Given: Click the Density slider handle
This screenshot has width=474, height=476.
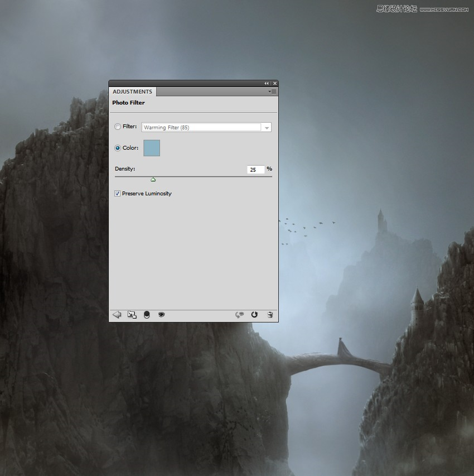Looking at the screenshot, I should point(153,180).
